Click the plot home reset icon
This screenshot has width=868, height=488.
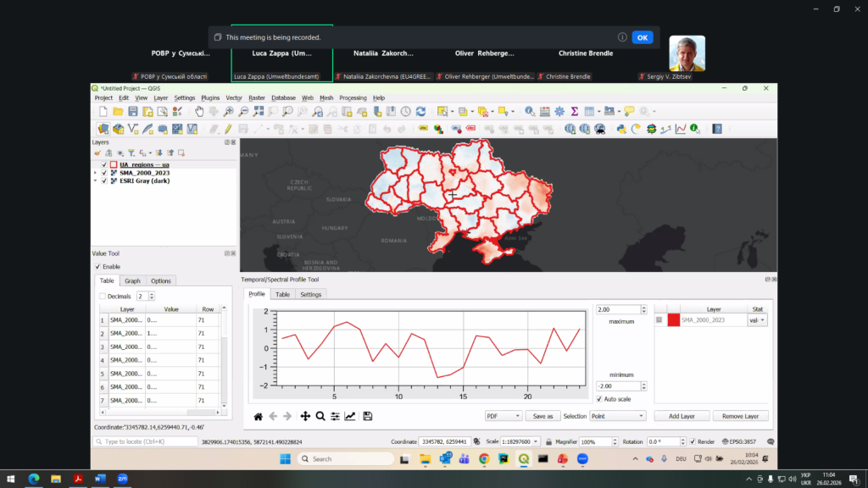(259, 416)
